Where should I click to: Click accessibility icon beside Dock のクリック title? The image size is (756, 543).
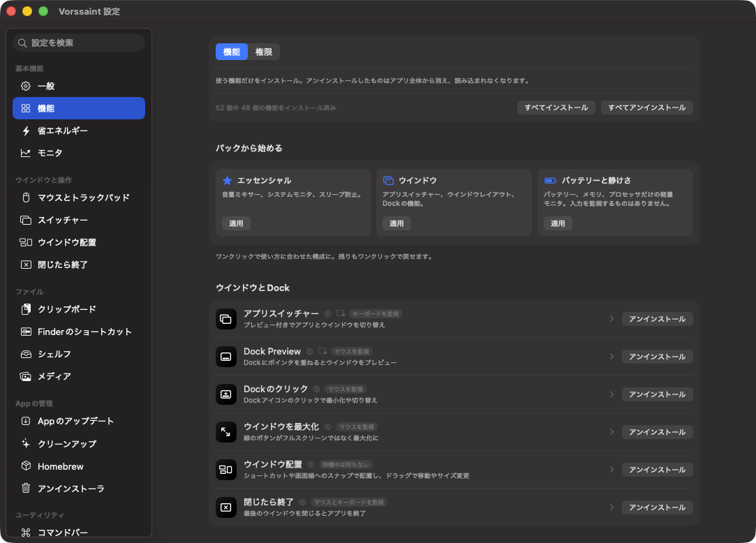point(316,389)
